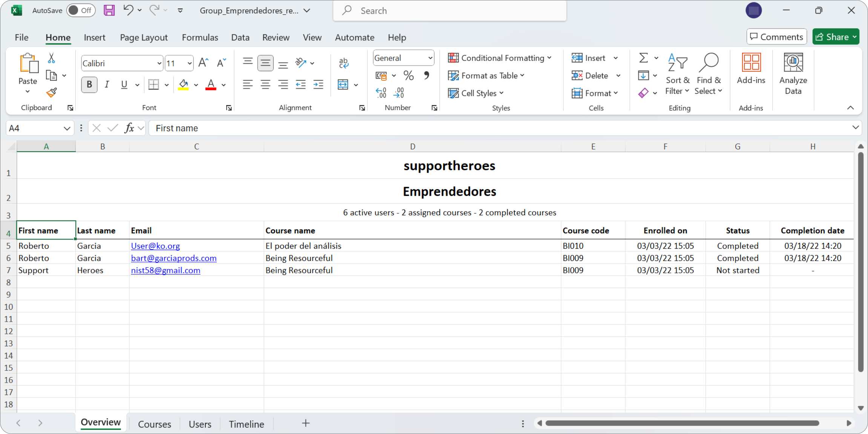The height and width of the screenshot is (434, 868).
Task: Toggle Center horizontal alignment
Action: point(265,84)
